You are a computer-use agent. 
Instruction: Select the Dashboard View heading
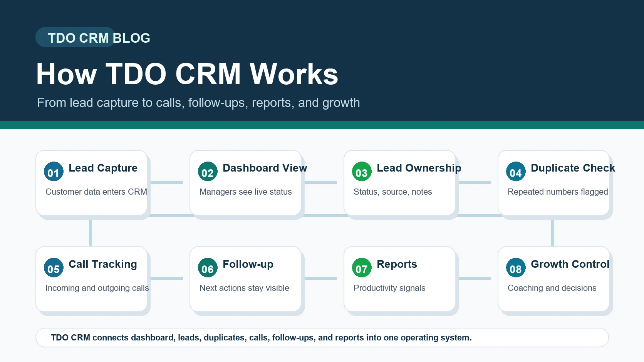click(x=265, y=168)
